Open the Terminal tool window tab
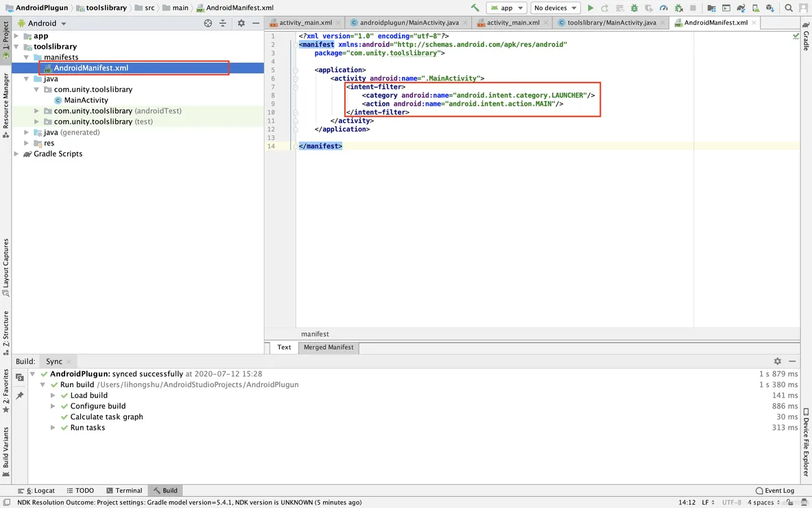Screen dimensions: 812x508 tap(123, 490)
